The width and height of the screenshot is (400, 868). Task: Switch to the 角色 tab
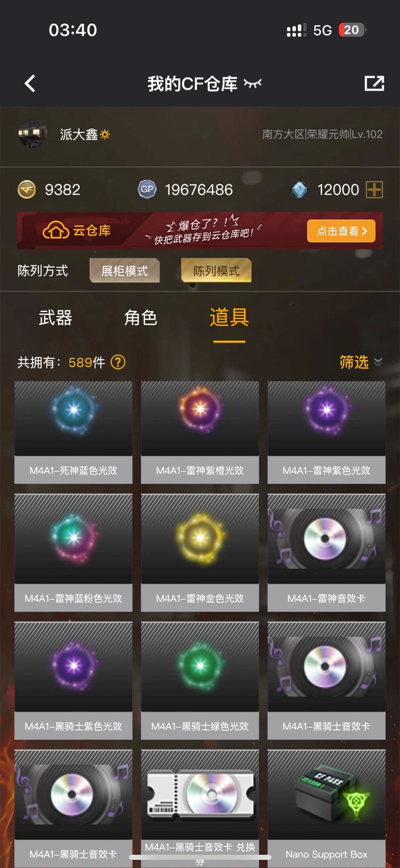pos(140,318)
